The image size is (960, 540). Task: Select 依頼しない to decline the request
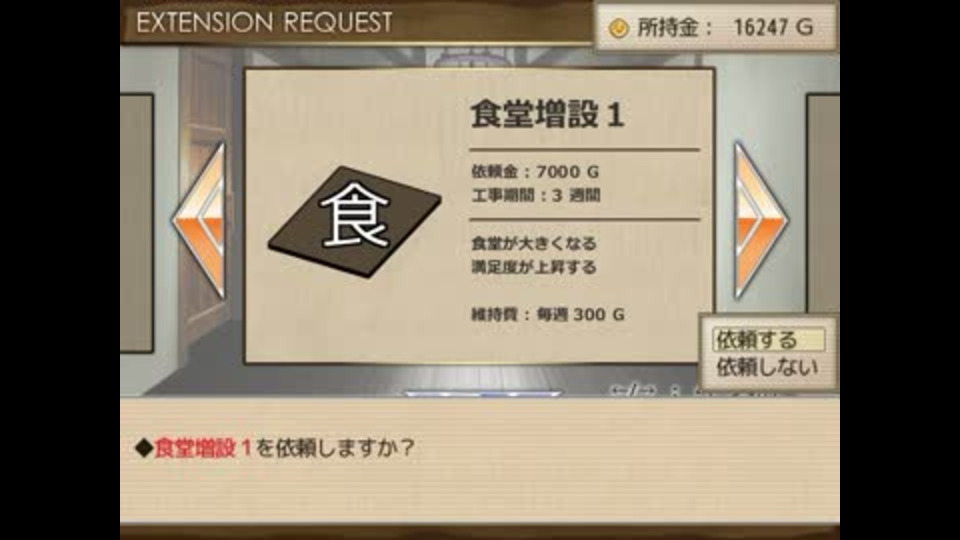[767, 367]
